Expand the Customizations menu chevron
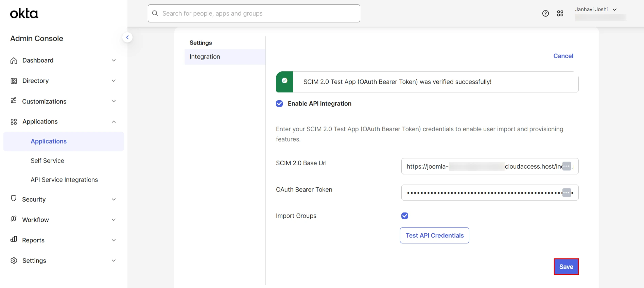 pos(114,101)
